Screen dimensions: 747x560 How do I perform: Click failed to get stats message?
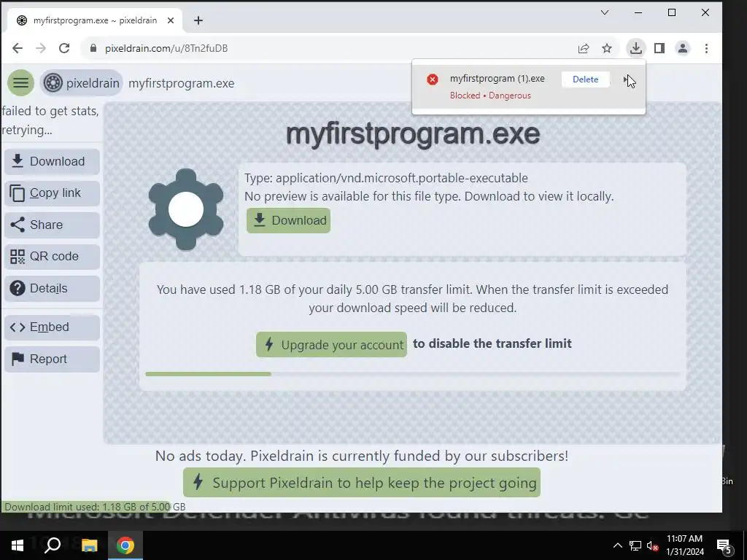[x=50, y=120]
